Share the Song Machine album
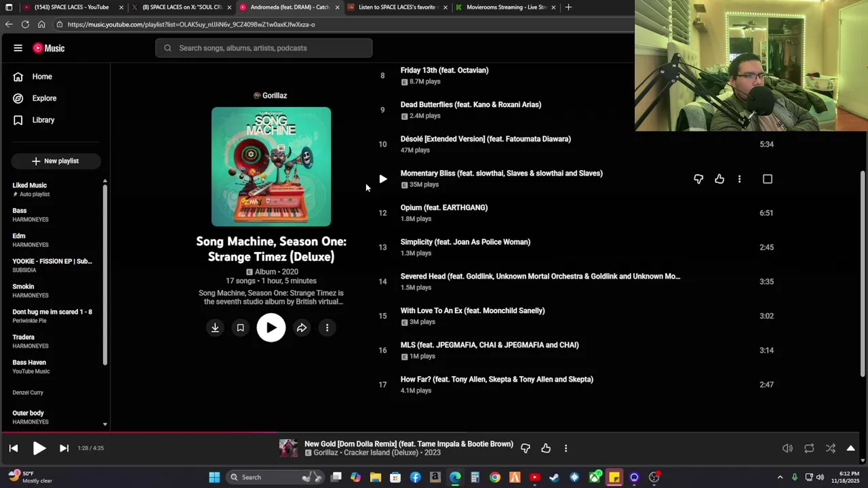The height and width of the screenshot is (488, 868). tap(302, 328)
